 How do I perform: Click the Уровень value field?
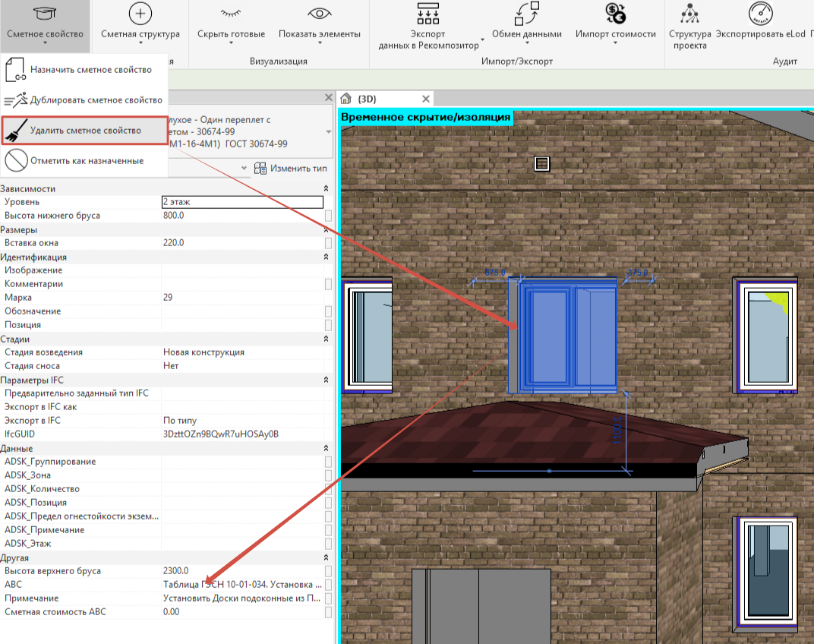[242, 202]
